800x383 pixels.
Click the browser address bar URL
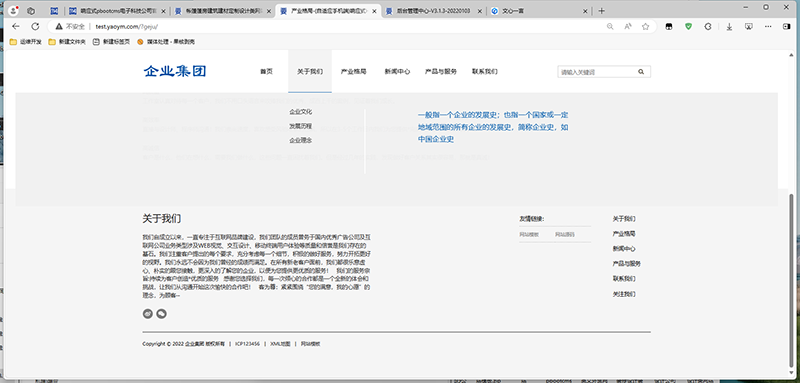pyautogui.click(x=128, y=27)
